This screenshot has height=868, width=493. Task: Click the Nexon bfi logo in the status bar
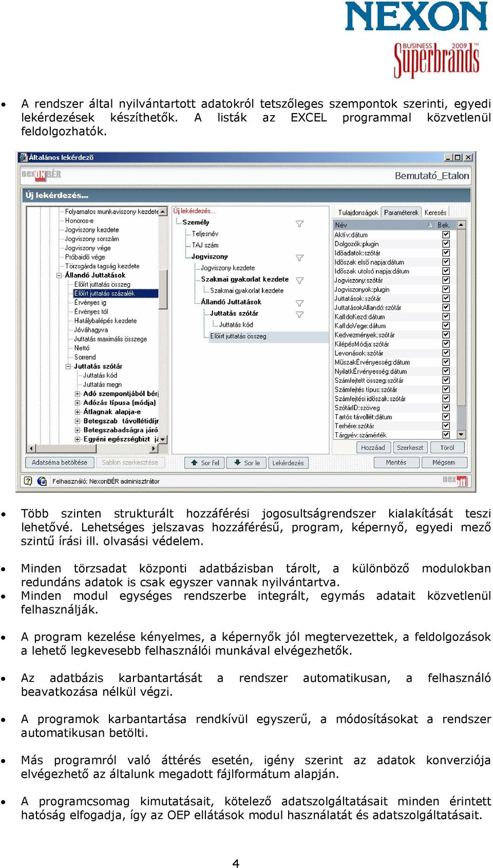tap(455, 481)
